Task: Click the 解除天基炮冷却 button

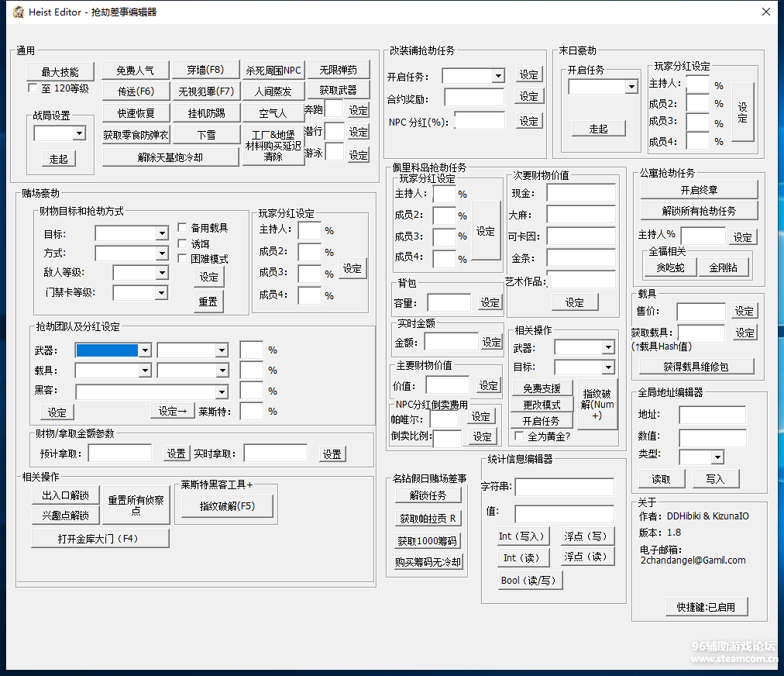Action: coord(170,157)
